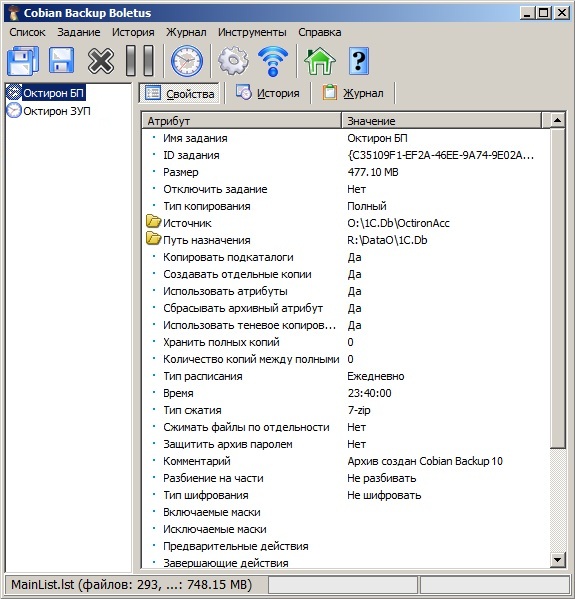Open the Журнал menu
This screenshot has width=575, height=599.
186,32
